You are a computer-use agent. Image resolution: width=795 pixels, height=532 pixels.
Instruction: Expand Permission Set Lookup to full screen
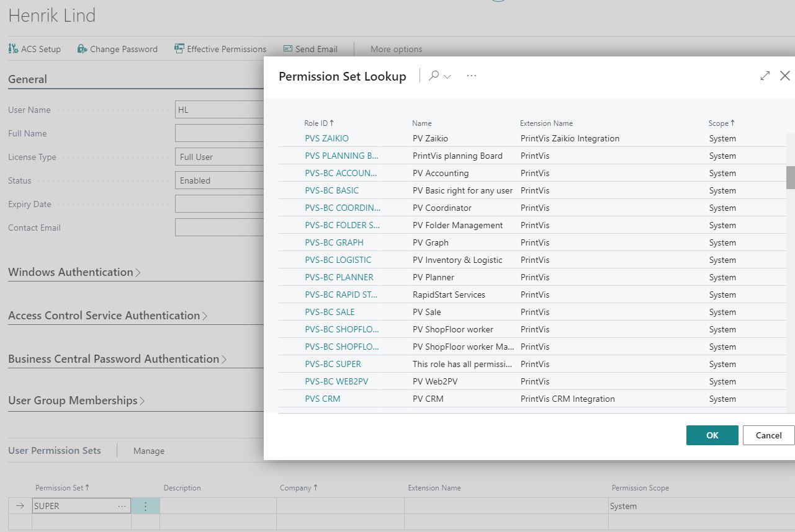pos(765,76)
